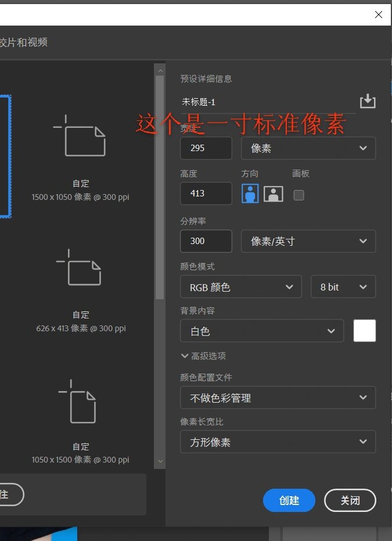Click the save preset download icon
The height and width of the screenshot is (541, 392).
pyautogui.click(x=368, y=101)
